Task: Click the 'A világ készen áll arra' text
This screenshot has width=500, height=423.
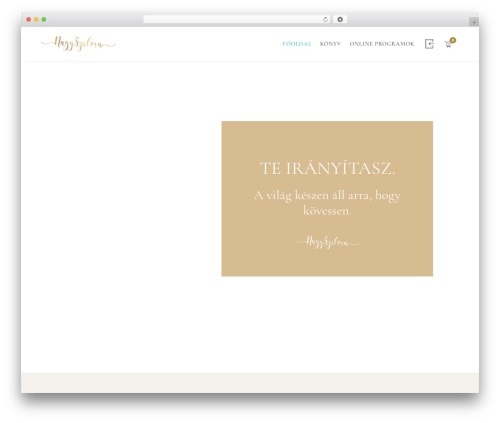Action: coord(327,203)
